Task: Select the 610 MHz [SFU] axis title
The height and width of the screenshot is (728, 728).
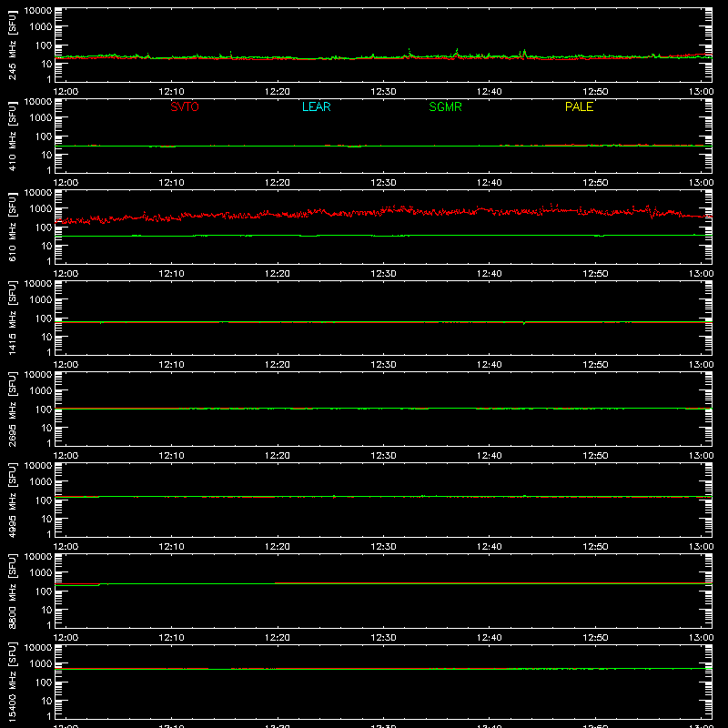Action: (x=12, y=227)
